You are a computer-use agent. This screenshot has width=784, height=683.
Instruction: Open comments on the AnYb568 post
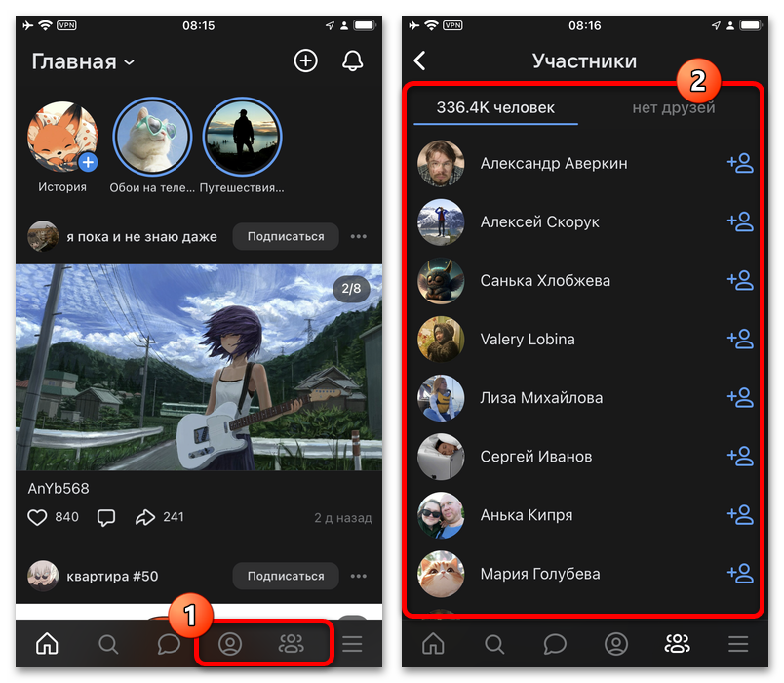(106, 517)
